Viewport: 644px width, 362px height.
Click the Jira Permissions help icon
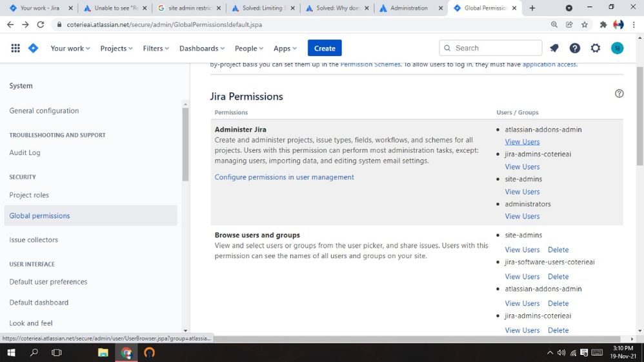(619, 94)
